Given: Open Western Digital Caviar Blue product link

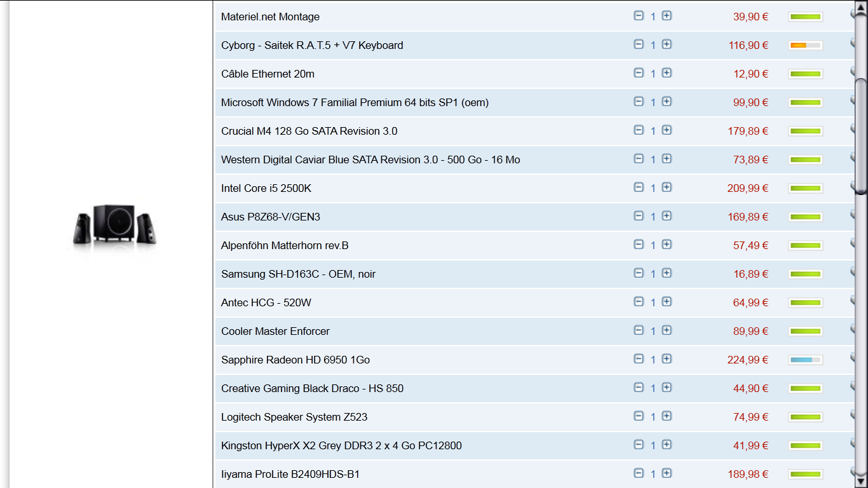Looking at the screenshot, I should pyautogui.click(x=370, y=159).
